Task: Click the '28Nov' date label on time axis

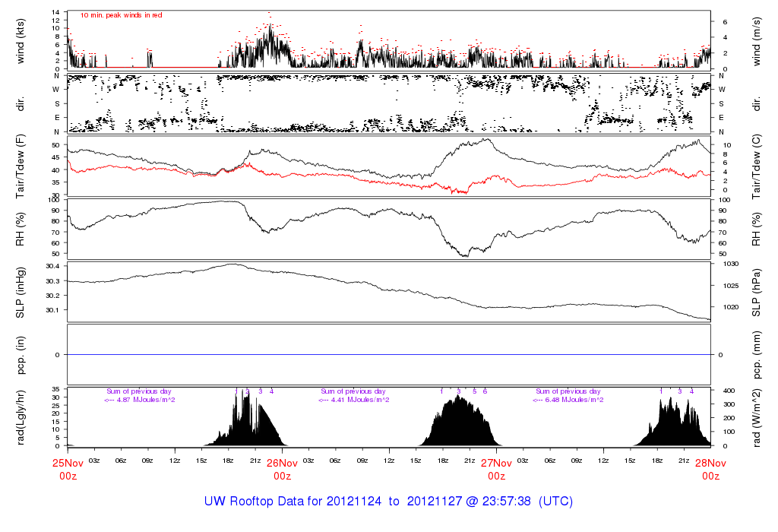Action: 710,463
